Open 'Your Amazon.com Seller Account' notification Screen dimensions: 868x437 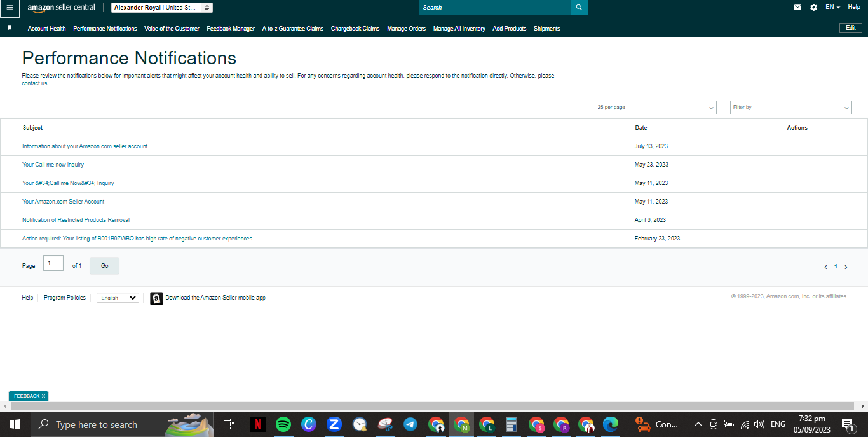click(x=64, y=202)
